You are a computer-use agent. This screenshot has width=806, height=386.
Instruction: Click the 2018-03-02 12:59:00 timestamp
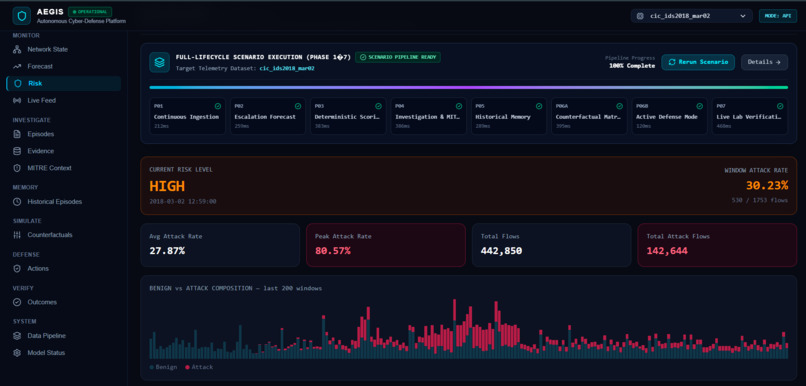182,201
